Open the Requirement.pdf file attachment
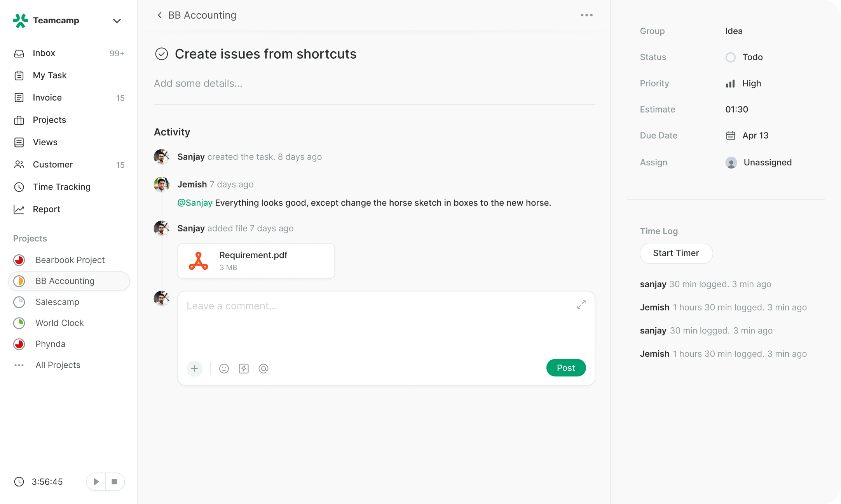This screenshot has height=504, width=841. coord(256,261)
